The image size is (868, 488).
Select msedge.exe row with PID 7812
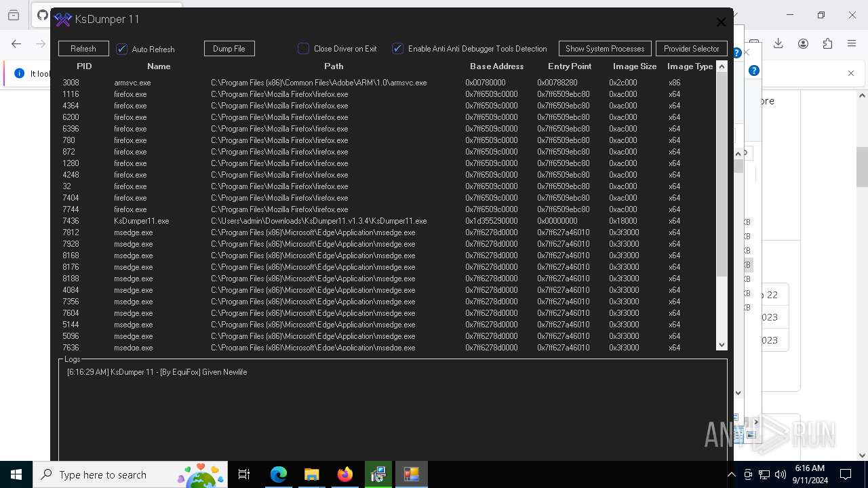pos(387,232)
